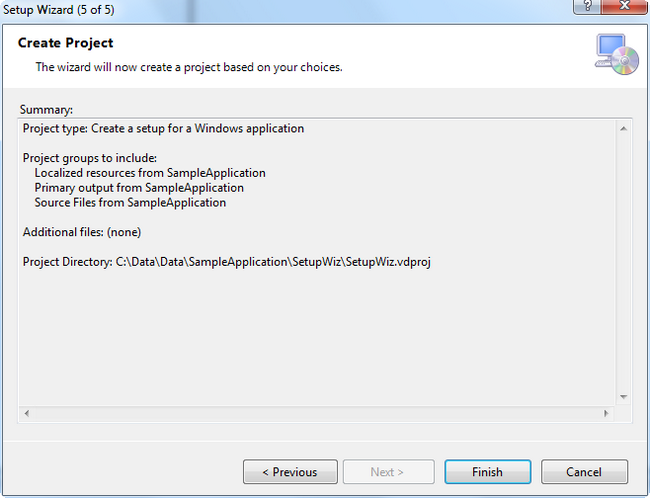Go back with the Previous button
This screenshot has width=650, height=498.
pyautogui.click(x=290, y=471)
